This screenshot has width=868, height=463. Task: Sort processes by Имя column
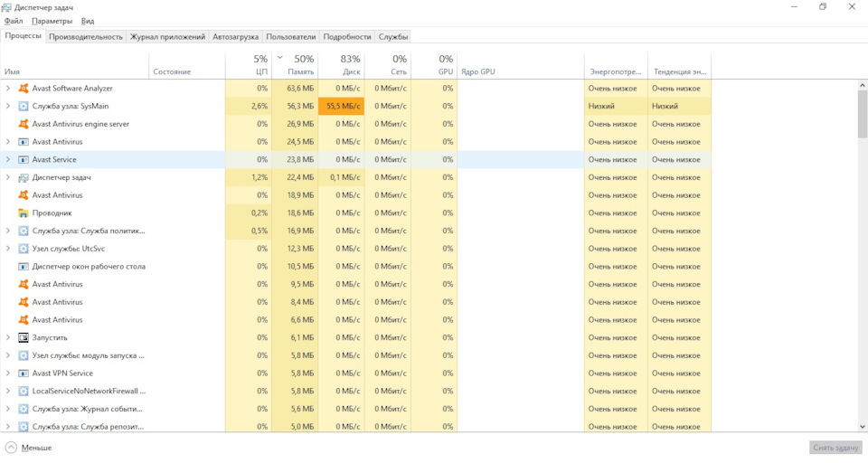[75, 66]
